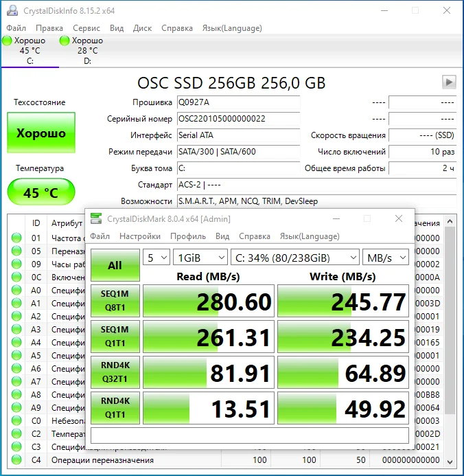Click status dot on attribute row A7

coord(16,381)
